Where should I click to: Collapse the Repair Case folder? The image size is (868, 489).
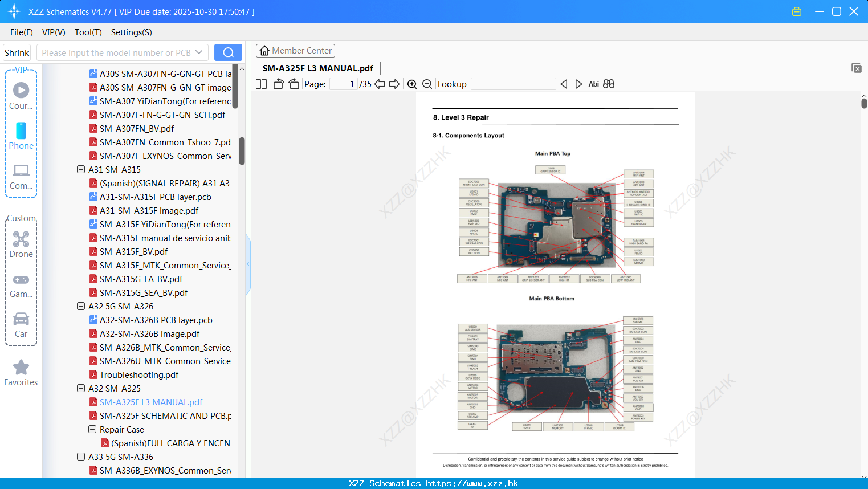(x=92, y=429)
